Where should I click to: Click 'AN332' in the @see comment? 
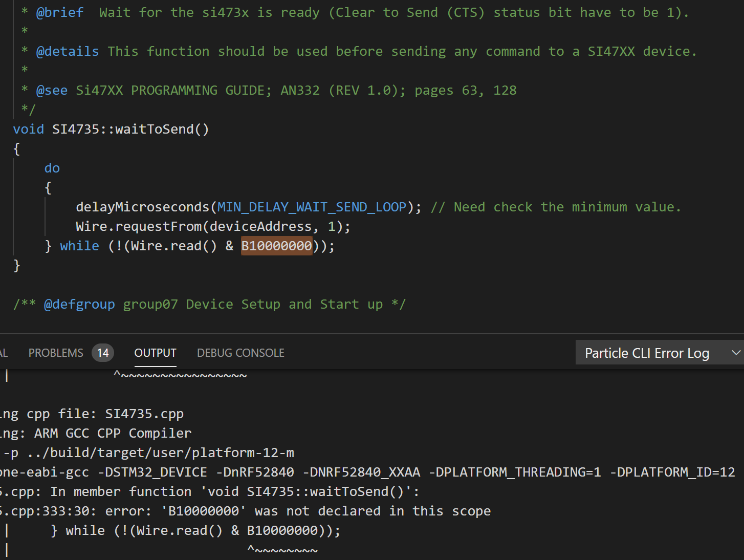click(300, 90)
